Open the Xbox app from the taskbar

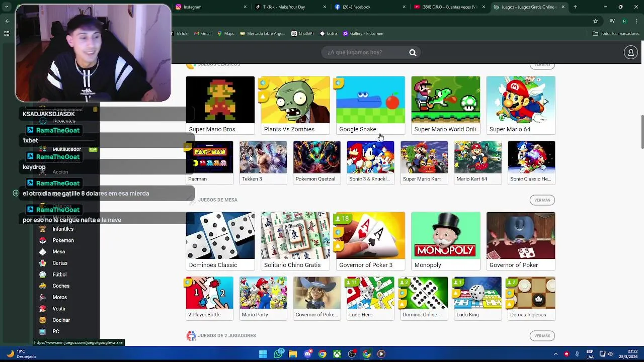pos(337,354)
